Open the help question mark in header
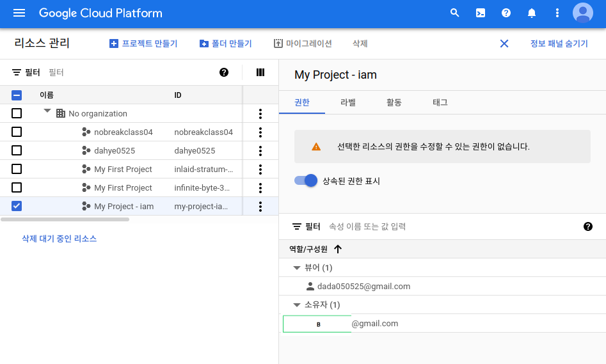This screenshot has height=364, width=606. click(x=506, y=13)
